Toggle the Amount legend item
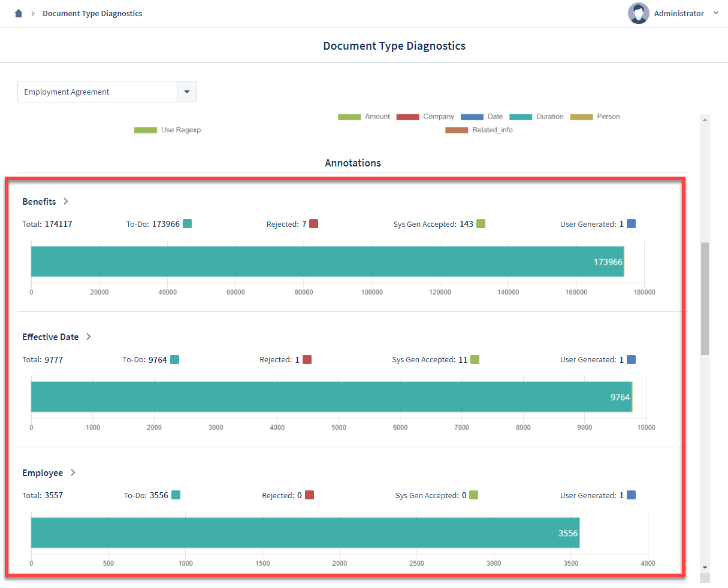728x588 pixels. pyautogui.click(x=364, y=117)
